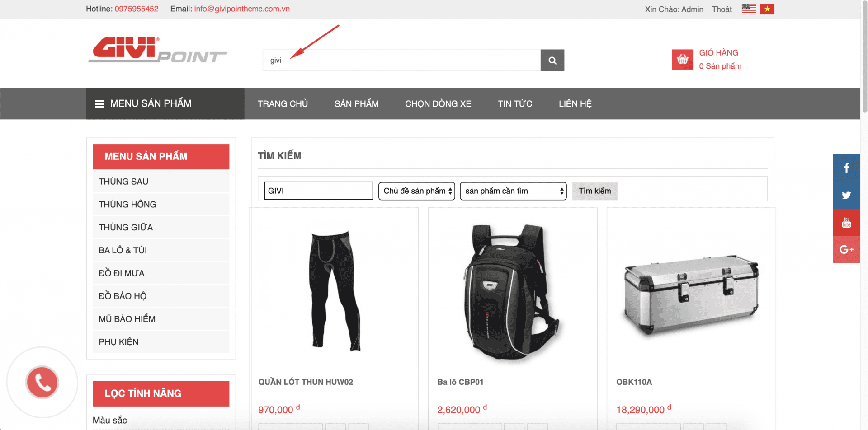The width and height of the screenshot is (868, 430).
Task: Select THÙNG HÔNG category in sidebar
Action: (161, 205)
